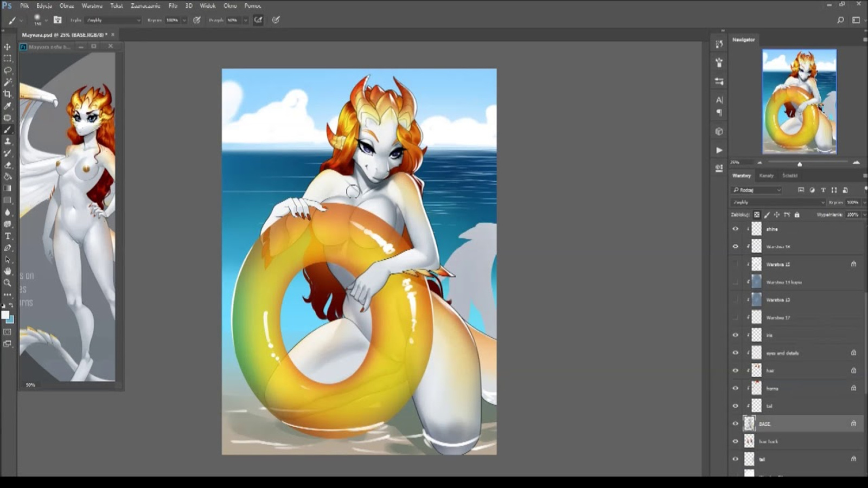Select the Zoom tool in toolbar
Viewport: 868px width, 488px height.
click(8, 282)
